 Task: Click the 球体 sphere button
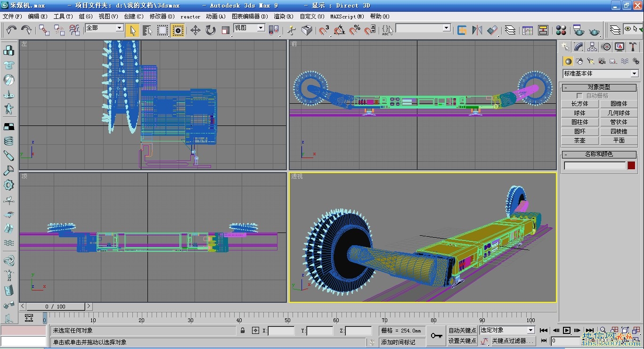pyautogui.click(x=579, y=113)
